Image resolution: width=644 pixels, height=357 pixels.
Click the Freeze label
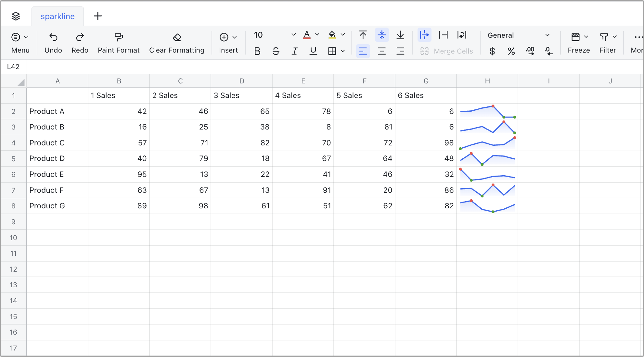[579, 50]
